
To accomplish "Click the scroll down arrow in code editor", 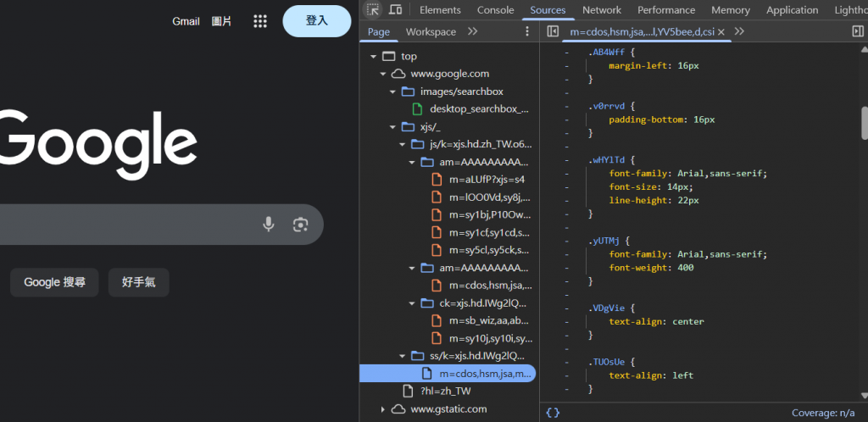I will click(x=864, y=396).
